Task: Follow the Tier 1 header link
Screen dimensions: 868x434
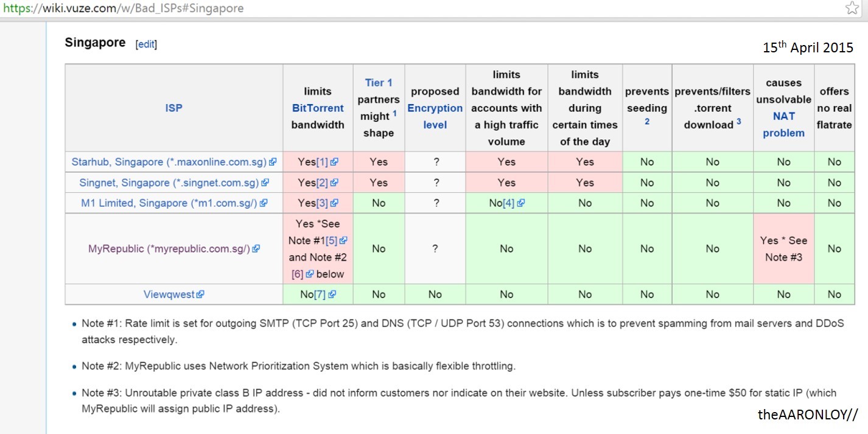Action: (379, 82)
